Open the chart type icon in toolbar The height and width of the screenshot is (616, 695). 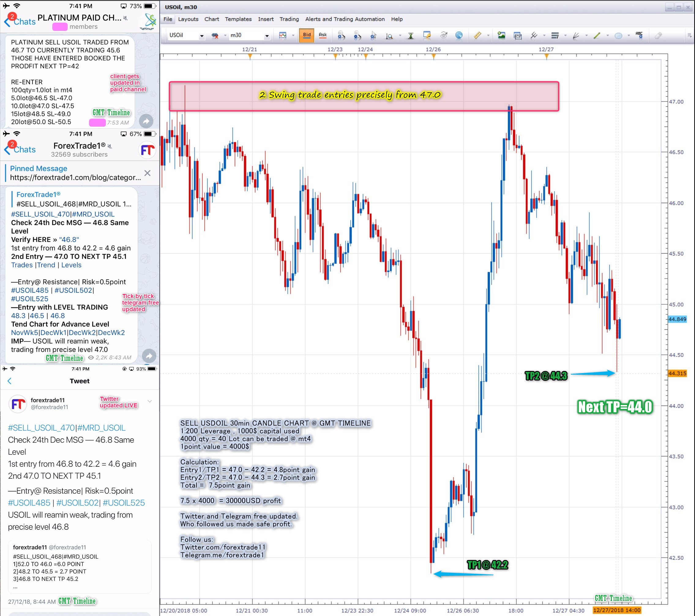[x=282, y=35]
